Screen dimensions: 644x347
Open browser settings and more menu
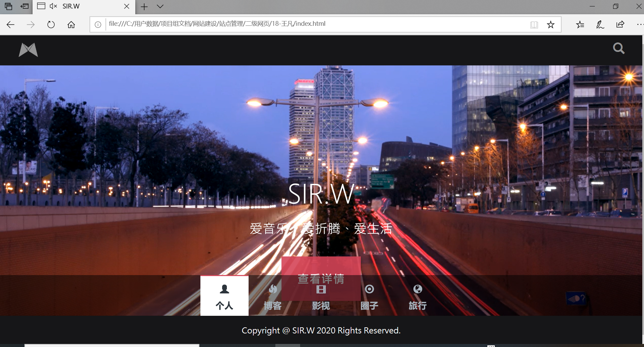[x=640, y=24]
